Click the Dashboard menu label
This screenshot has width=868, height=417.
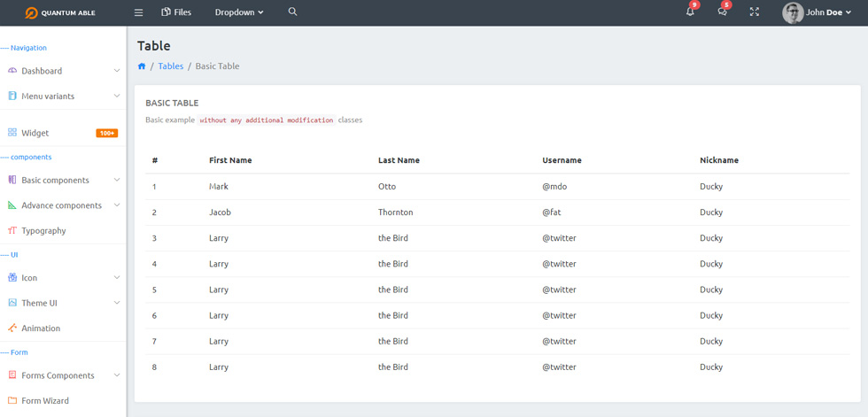(x=42, y=71)
